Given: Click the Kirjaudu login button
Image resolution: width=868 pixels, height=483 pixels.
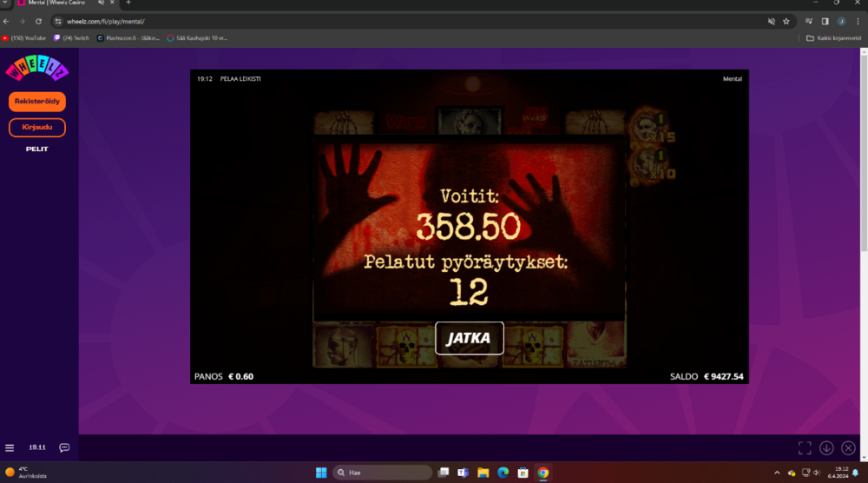Looking at the screenshot, I should pos(37,128).
